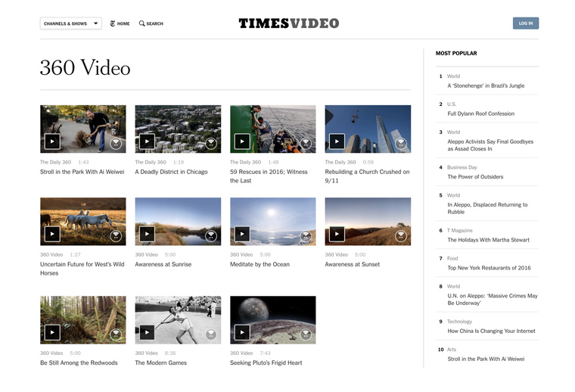The image size is (575, 392).
Task: Click the TimesVideo logo
Action: click(288, 23)
